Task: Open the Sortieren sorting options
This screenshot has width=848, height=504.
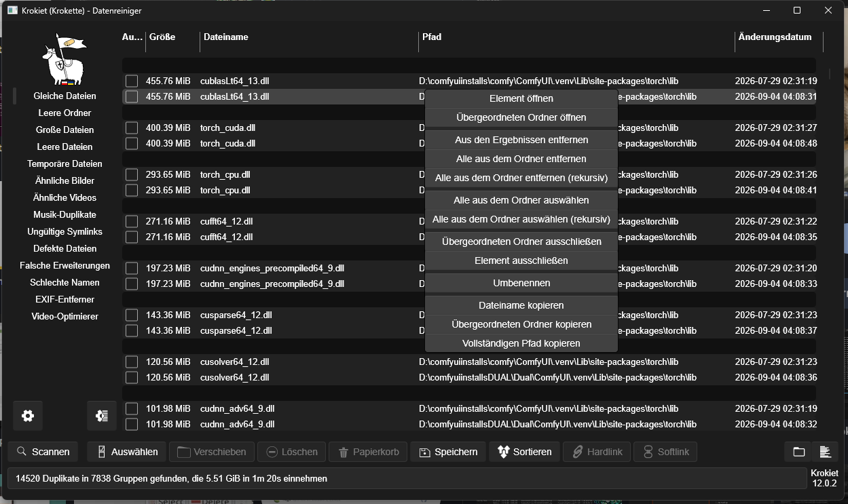Action: coord(524,452)
